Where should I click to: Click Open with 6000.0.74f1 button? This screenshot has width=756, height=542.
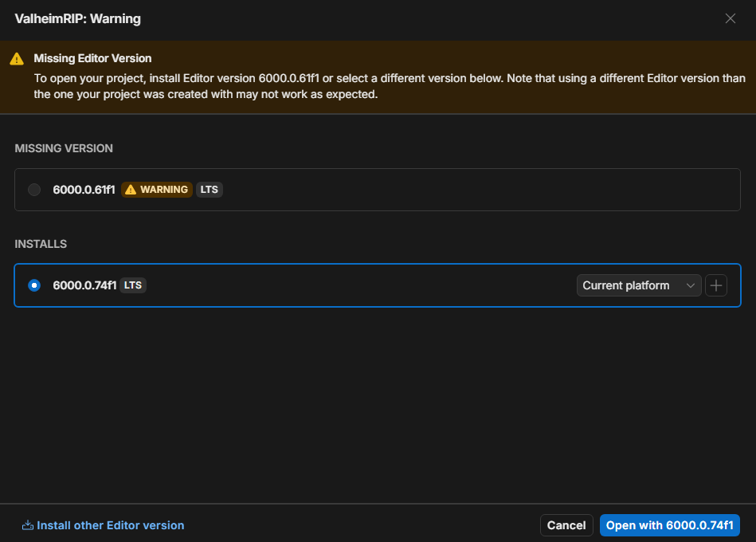coord(670,525)
